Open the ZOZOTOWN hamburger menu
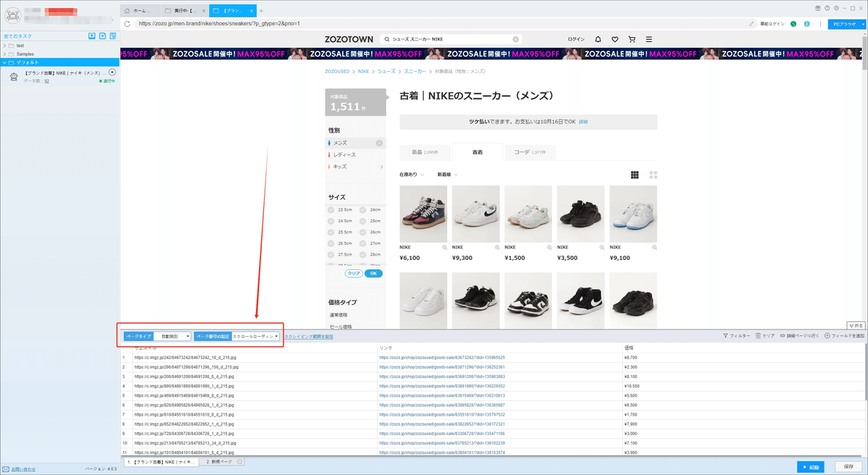The image size is (868, 475). (x=649, y=39)
